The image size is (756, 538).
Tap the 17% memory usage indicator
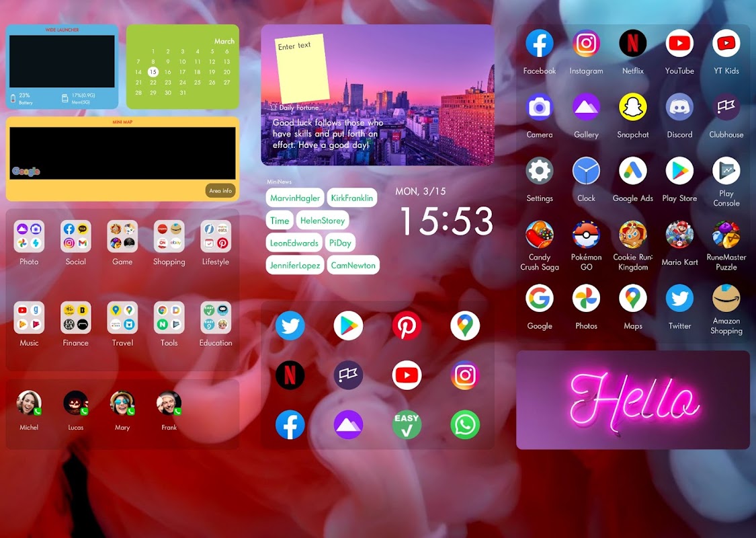click(79, 98)
